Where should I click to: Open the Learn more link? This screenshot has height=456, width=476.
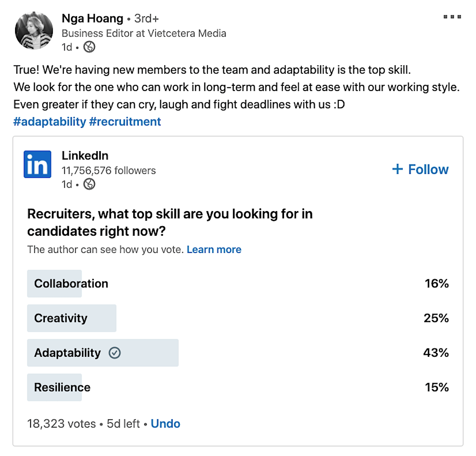pyautogui.click(x=214, y=249)
